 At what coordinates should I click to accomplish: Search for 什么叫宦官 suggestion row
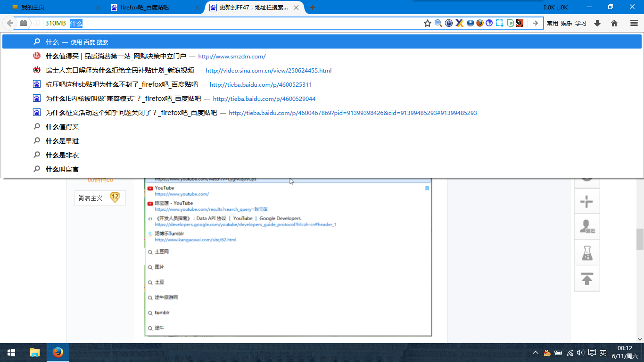tap(322, 169)
